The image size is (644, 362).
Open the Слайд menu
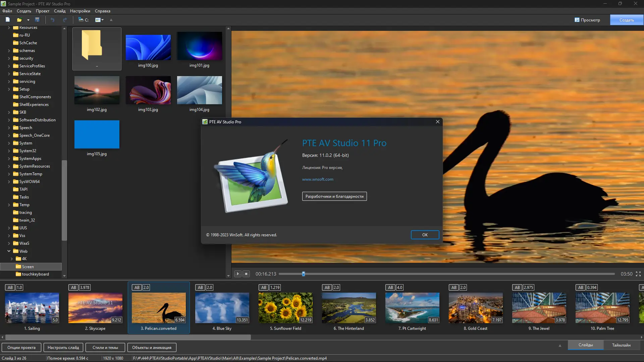60,11
